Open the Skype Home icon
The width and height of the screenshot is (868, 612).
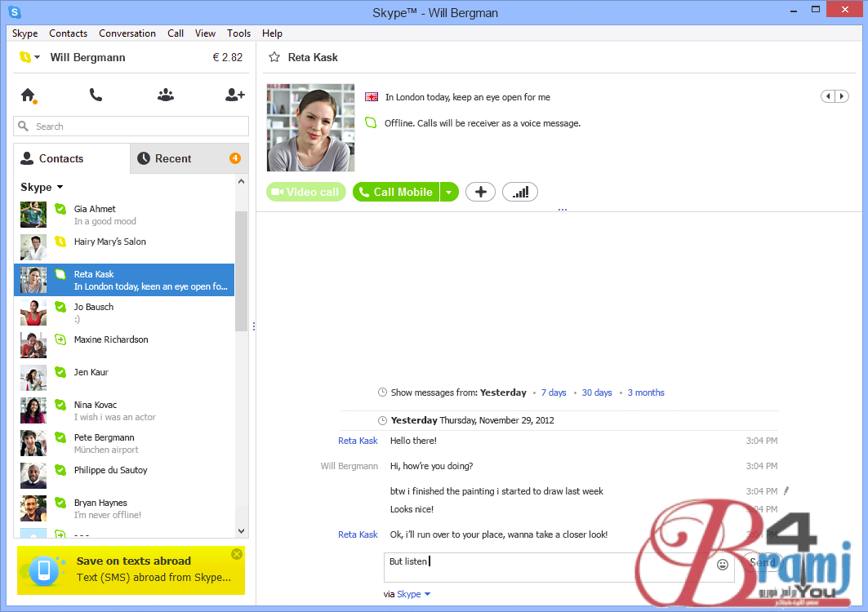pyautogui.click(x=29, y=95)
